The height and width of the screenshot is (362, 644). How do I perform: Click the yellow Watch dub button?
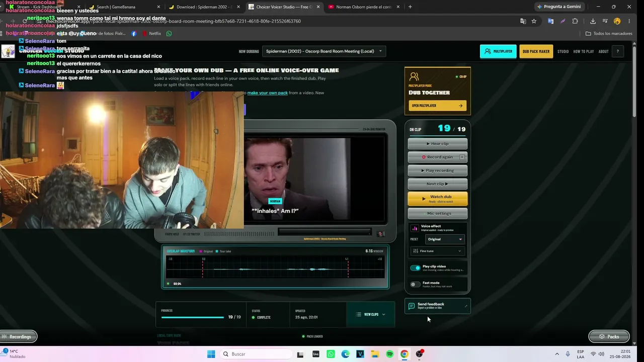(438, 199)
